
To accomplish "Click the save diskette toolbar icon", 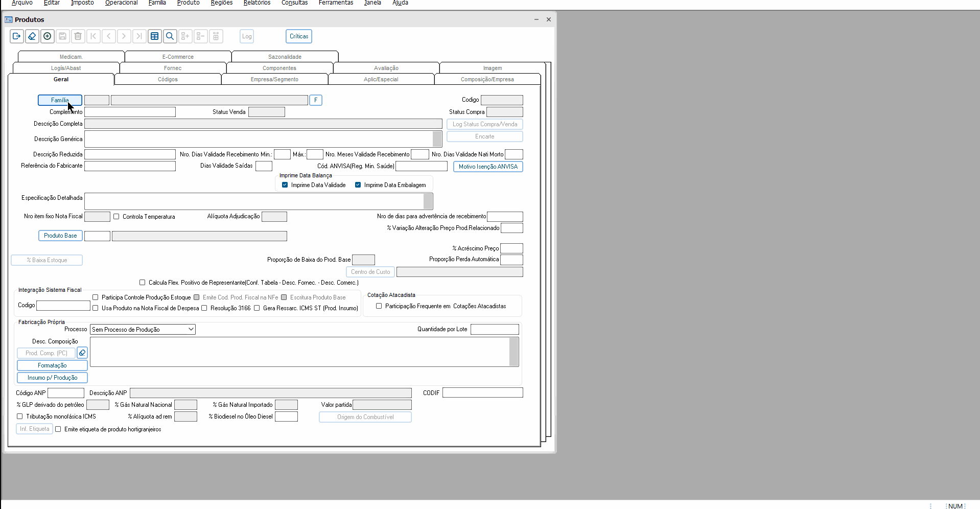I will [x=63, y=36].
